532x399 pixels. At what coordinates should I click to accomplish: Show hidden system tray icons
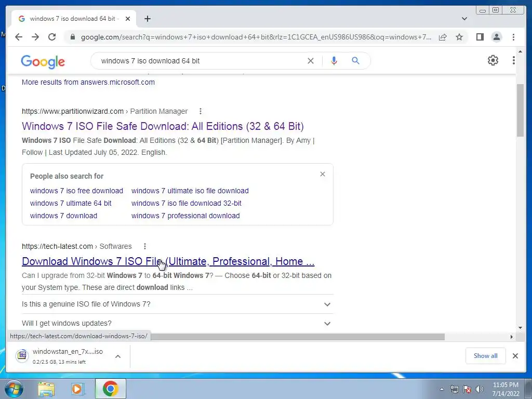pos(442,390)
